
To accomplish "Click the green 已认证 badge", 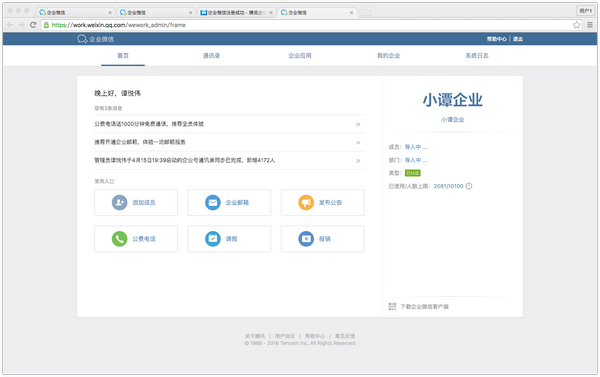I will tap(412, 173).
